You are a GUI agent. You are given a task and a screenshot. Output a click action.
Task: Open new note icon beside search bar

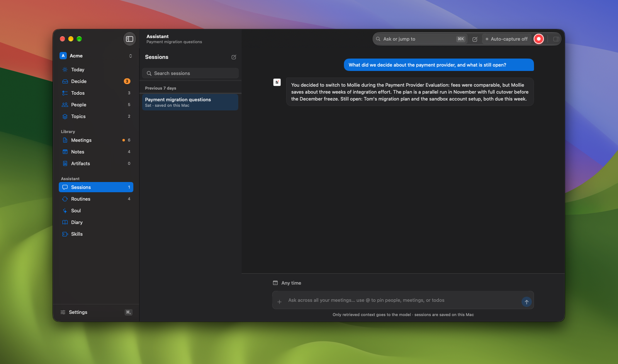pyautogui.click(x=475, y=39)
